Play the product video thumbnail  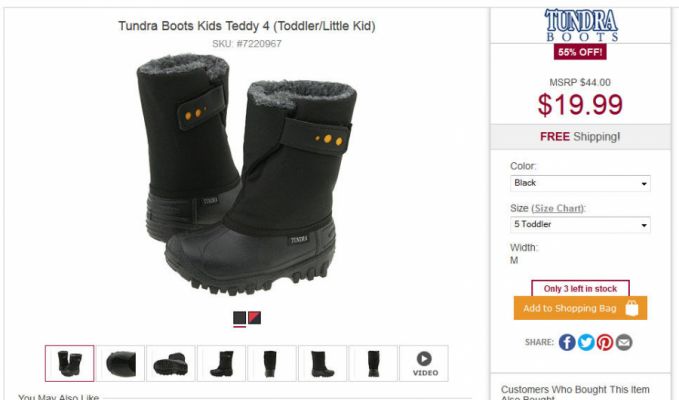(424, 363)
